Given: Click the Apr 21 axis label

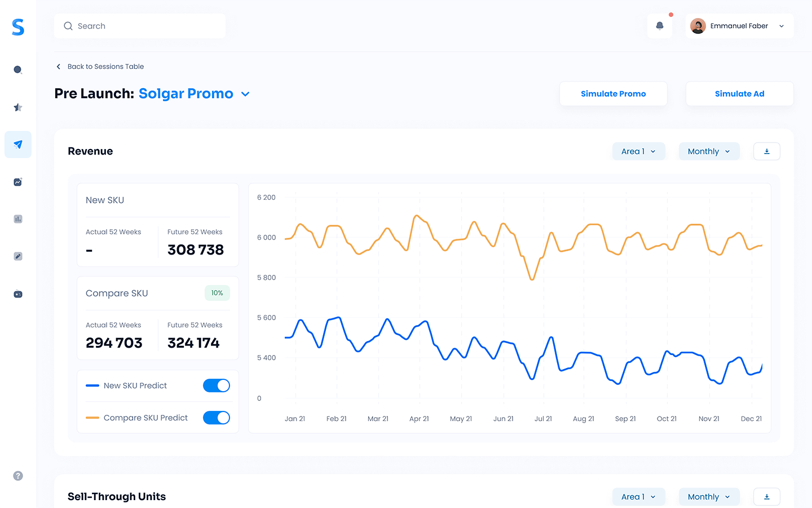Looking at the screenshot, I should (419, 419).
